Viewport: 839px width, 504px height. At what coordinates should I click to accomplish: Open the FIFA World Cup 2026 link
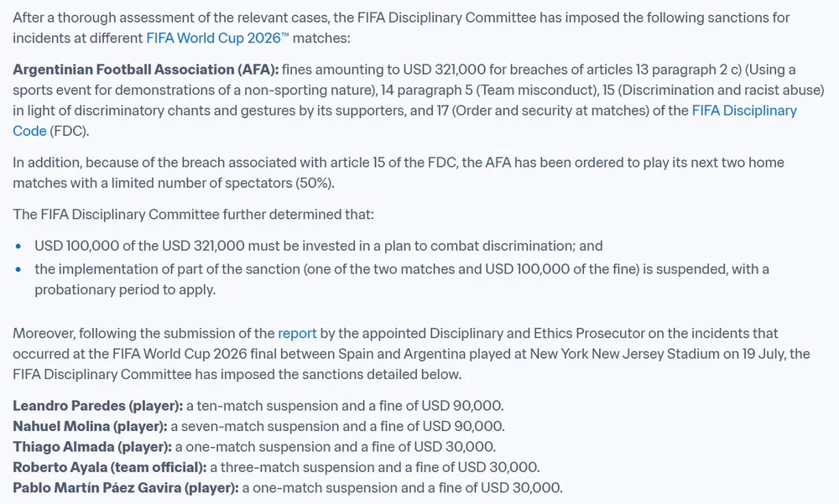217,38
